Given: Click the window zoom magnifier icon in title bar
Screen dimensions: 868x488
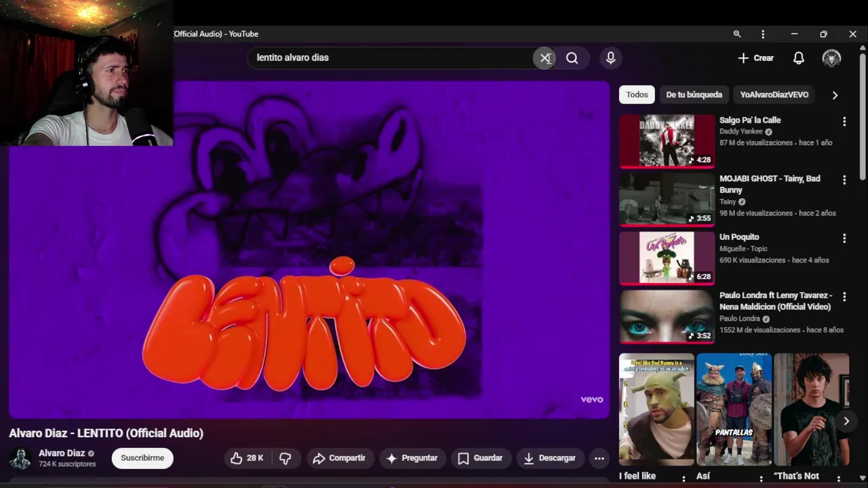Looking at the screenshot, I should pyautogui.click(x=737, y=34).
